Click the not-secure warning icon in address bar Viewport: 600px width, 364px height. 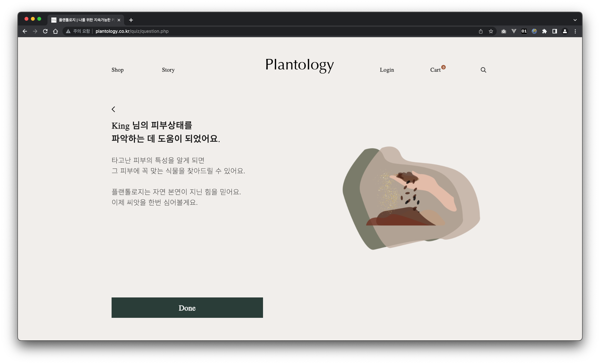[68, 31]
